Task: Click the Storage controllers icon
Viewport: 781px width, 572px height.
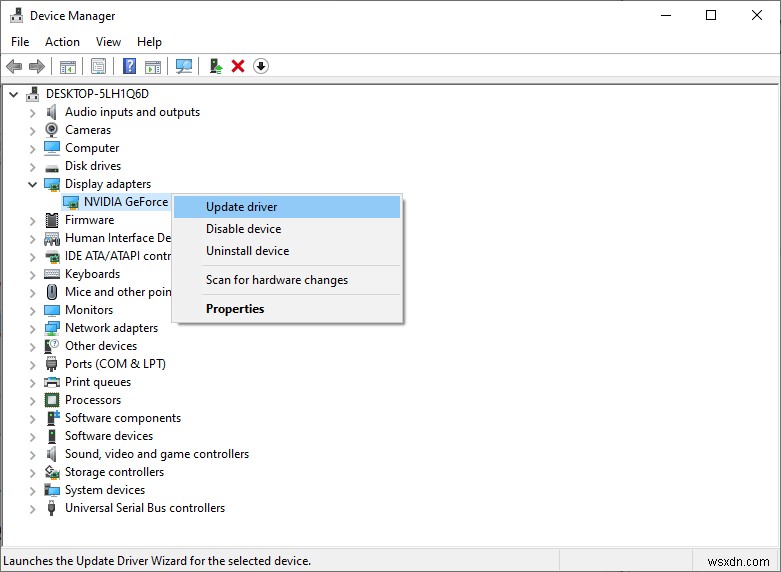Action: click(x=52, y=472)
